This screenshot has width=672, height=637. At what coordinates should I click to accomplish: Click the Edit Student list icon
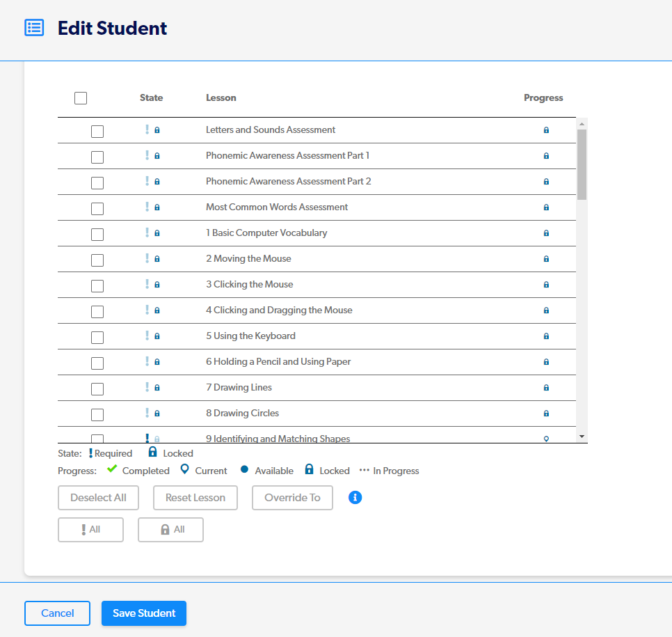34,28
